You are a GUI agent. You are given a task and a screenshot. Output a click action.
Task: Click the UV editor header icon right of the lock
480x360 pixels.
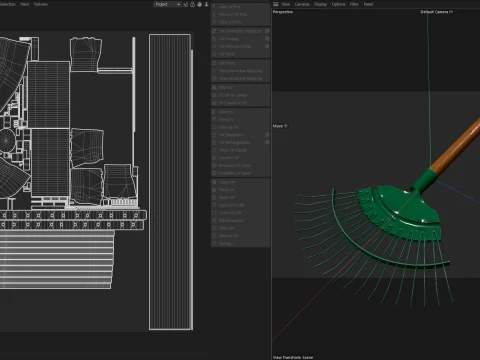[x=199, y=4]
